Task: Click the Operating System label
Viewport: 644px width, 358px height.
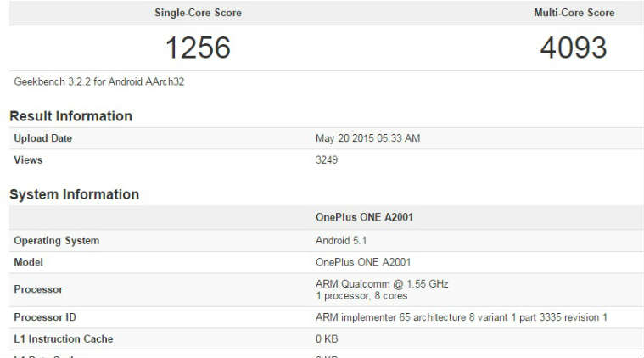Action: click(57, 241)
